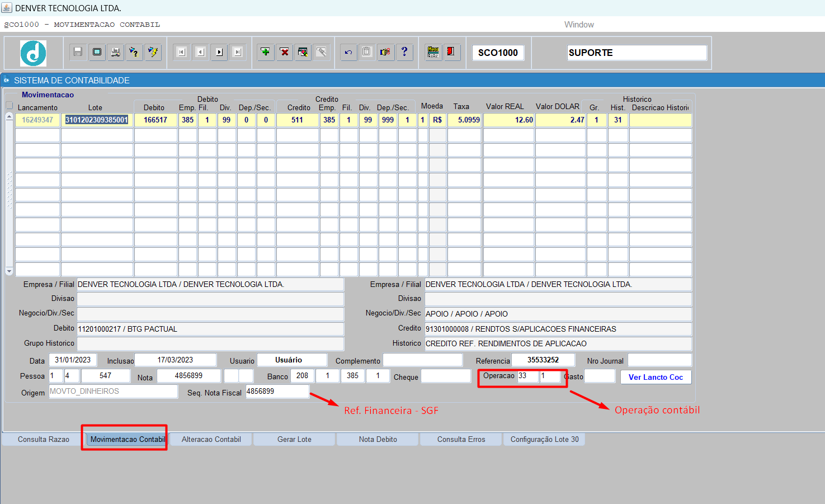
Task: Click the Enter Query flashlight question icon
Action: click(134, 52)
